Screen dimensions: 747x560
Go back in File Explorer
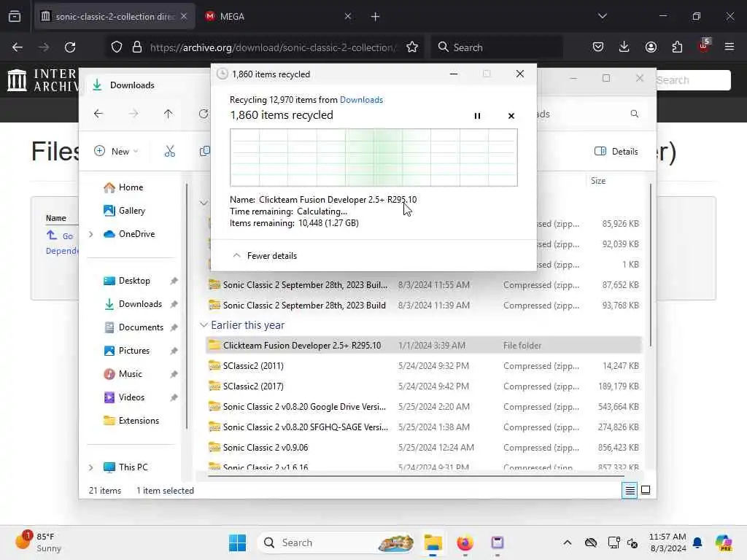click(x=98, y=113)
